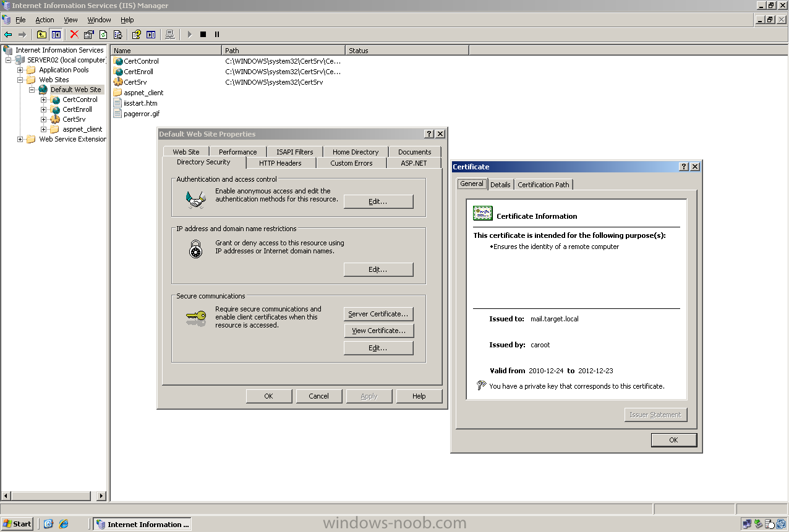
Task: Click Cancel in Default Web Site Properties
Action: [x=319, y=396]
